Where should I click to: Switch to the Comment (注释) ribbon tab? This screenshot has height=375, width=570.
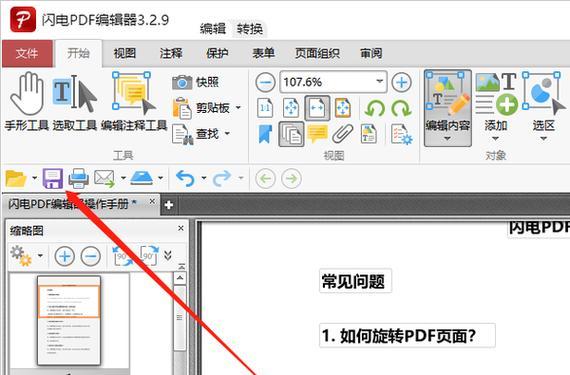pyautogui.click(x=171, y=53)
